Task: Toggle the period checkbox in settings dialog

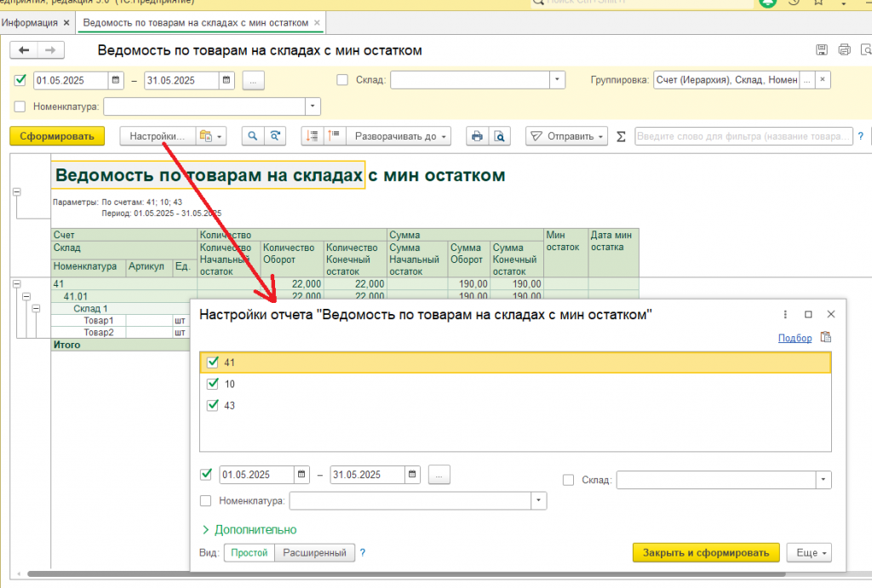Action: click(x=206, y=475)
